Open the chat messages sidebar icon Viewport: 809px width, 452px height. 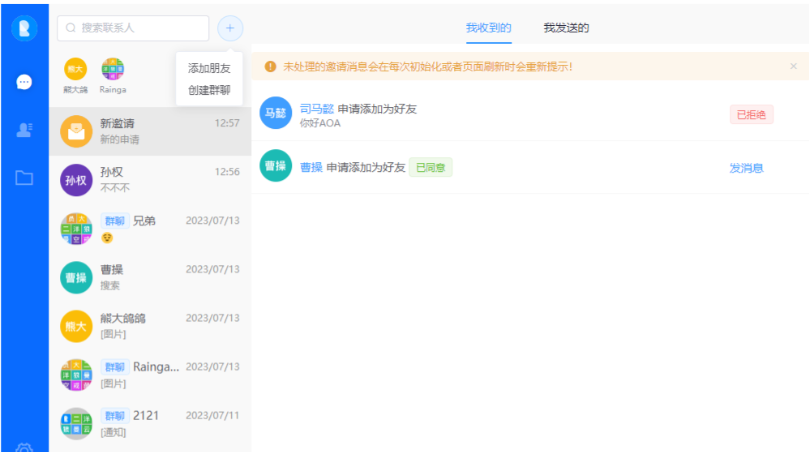(24, 82)
